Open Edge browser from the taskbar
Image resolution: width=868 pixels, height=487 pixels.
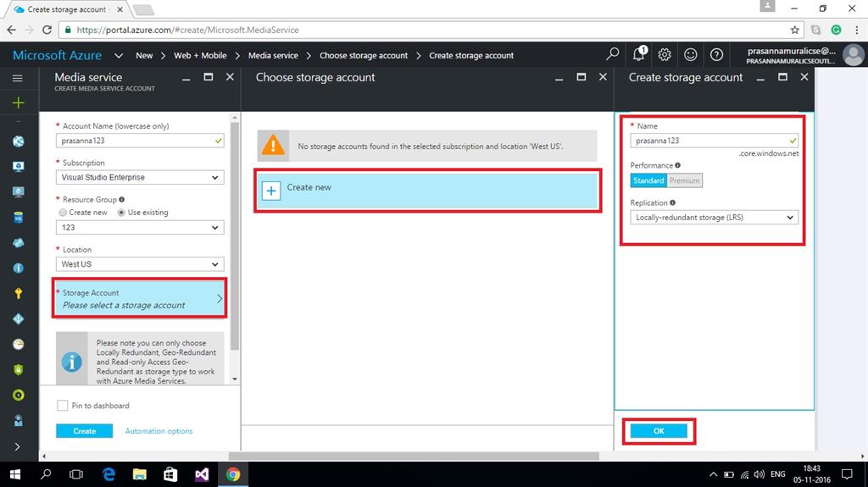point(108,474)
